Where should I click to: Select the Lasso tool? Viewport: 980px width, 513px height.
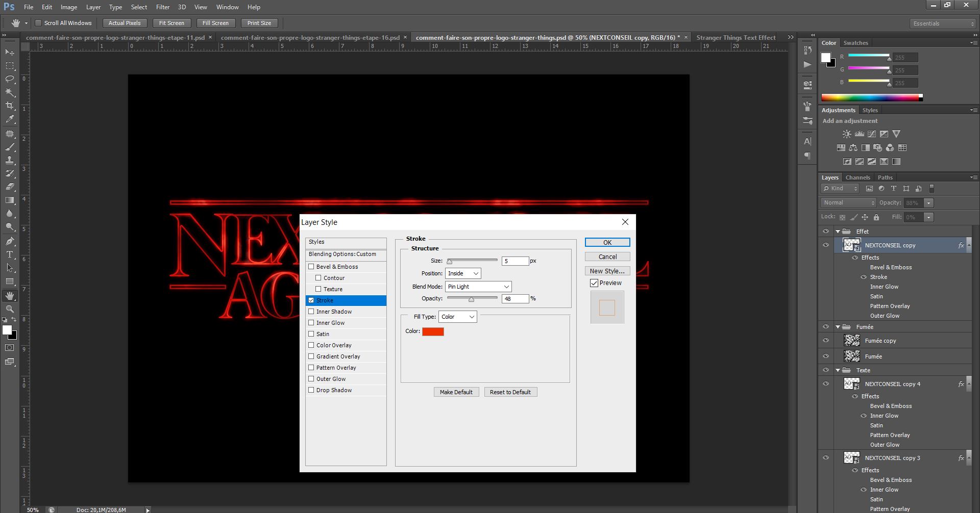pos(10,79)
